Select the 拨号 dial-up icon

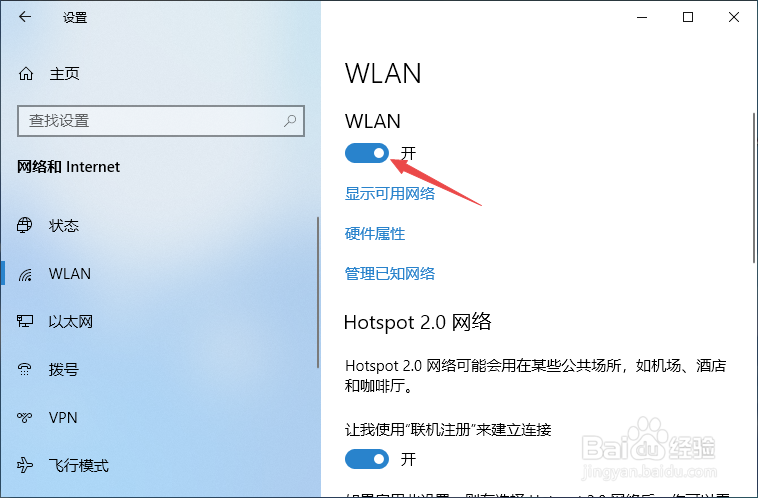[25, 369]
